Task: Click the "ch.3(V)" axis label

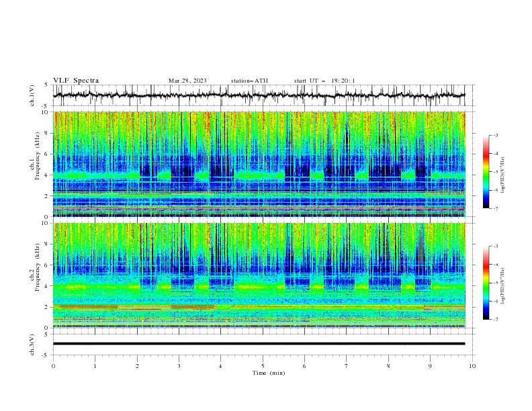Action: tap(32, 345)
